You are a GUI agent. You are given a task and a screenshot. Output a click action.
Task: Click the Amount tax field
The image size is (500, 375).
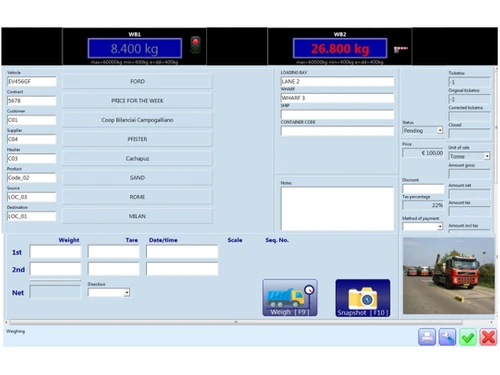click(469, 211)
